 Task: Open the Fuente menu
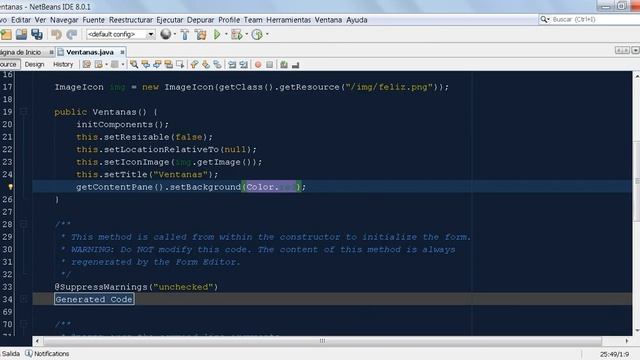(93, 20)
